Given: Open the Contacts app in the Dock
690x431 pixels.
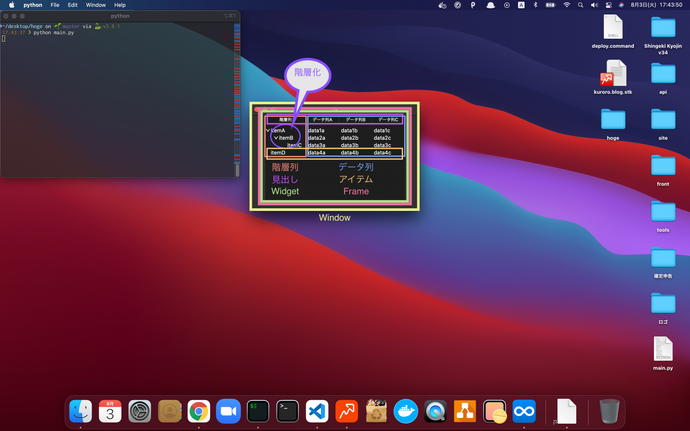Looking at the screenshot, I should click(x=169, y=411).
